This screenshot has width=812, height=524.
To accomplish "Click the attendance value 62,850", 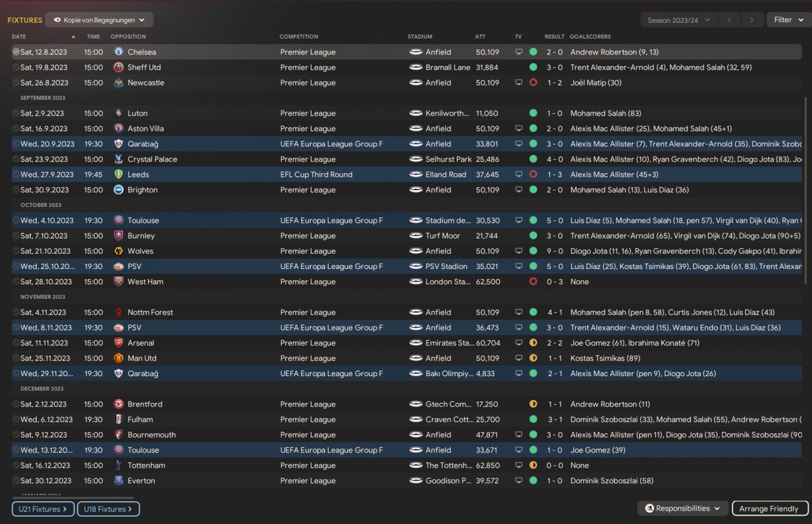I will point(488,466).
